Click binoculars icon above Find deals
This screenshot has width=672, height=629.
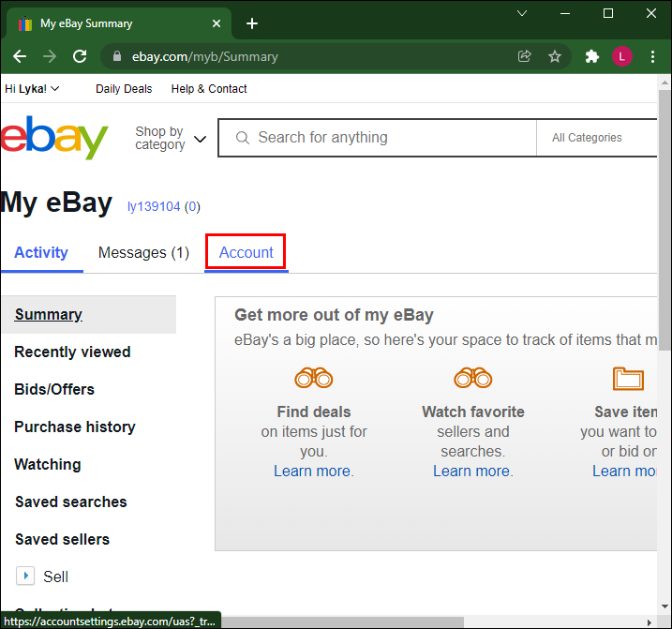(314, 378)
